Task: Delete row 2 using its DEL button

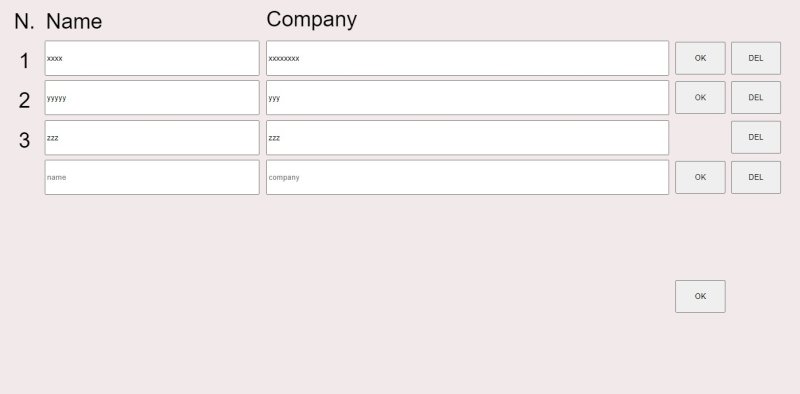Action: tap(756, 97)
